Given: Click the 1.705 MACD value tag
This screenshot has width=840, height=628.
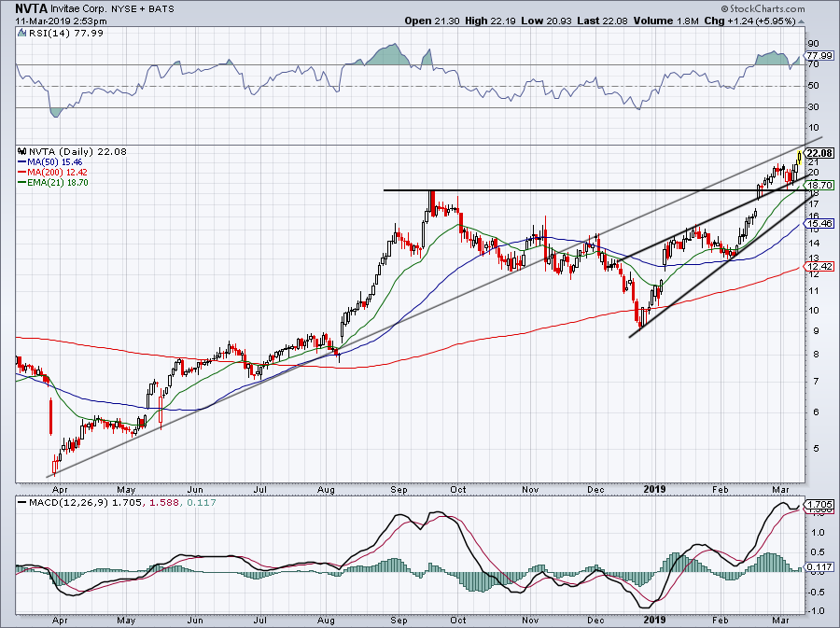Looking at the screenshot, I should coord(819,504).
